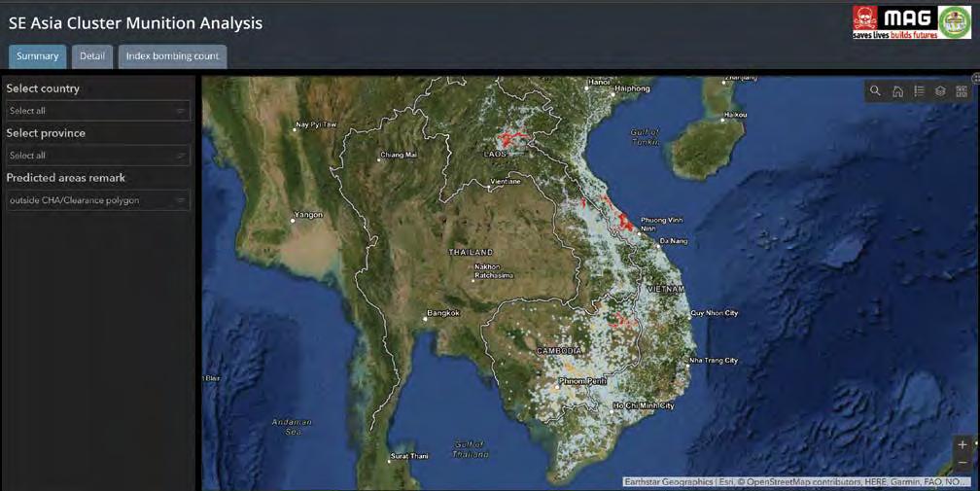Expand the Select province dropdown
The width and height of the screenshot is (980, 491).
click(x=98, y=156)
